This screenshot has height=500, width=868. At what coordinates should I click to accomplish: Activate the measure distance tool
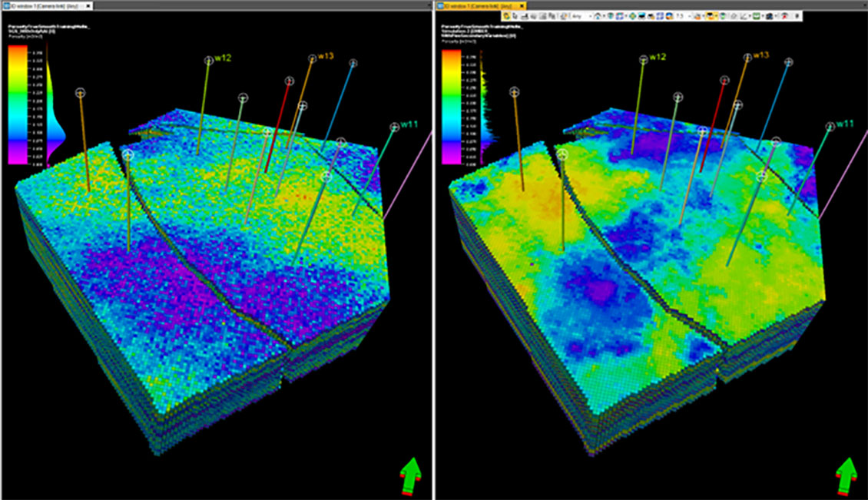[744, 16]
